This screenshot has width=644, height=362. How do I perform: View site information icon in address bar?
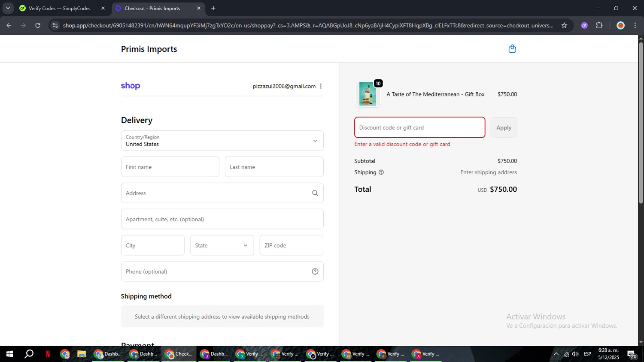click(55, 25)
